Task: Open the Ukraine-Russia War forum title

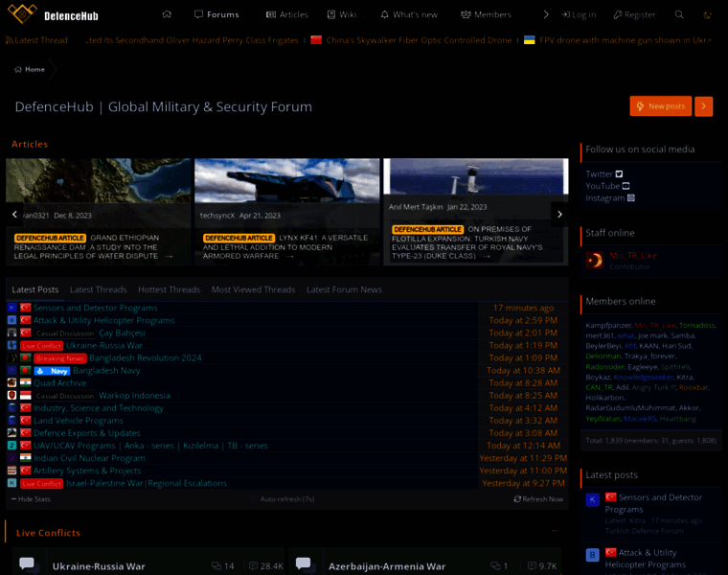Action: (x=99, y=566)
